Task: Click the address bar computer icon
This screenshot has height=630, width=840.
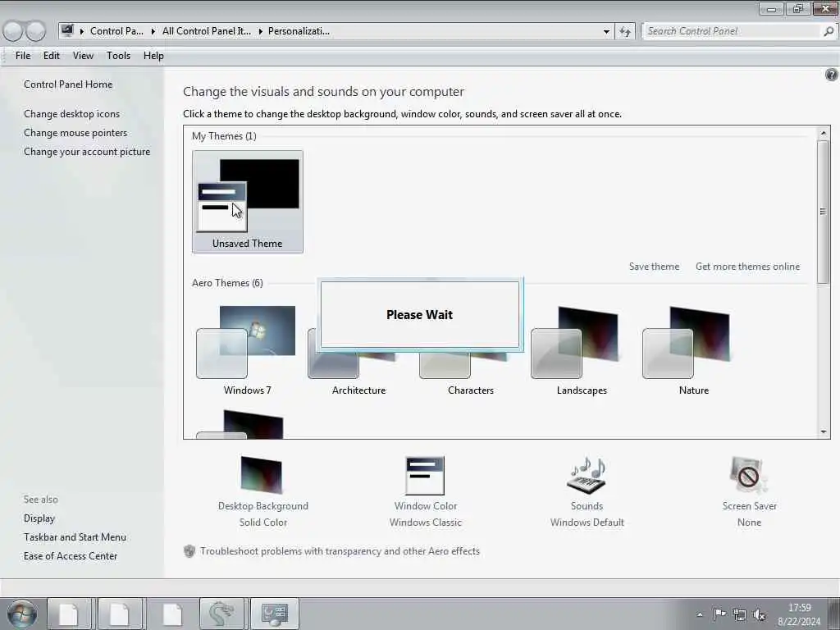Action: pyautogui.click(x=67, y=31)
